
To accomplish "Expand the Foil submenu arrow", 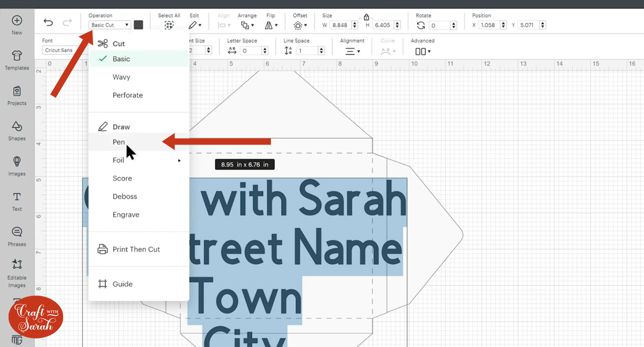I will click(x=179, y=160).
